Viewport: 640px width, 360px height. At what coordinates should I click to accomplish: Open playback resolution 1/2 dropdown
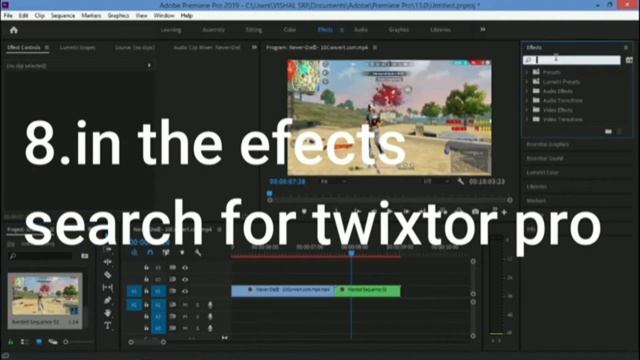pyautogui.click(x=436, y=181)
